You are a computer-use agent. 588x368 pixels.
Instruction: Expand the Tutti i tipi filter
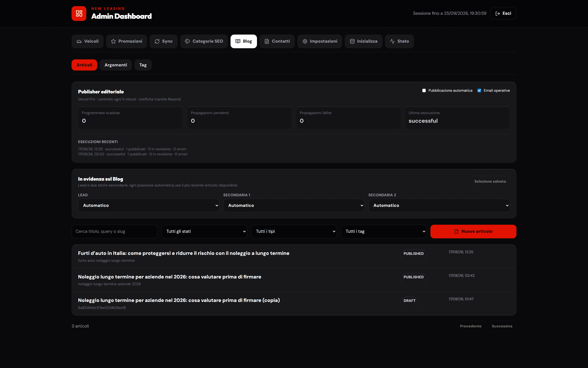(x=294, y=232)
